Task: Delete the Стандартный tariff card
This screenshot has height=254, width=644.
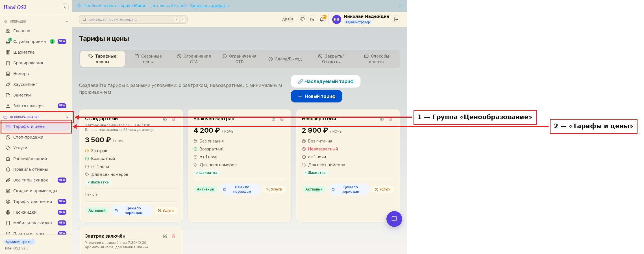Action: 173,119
